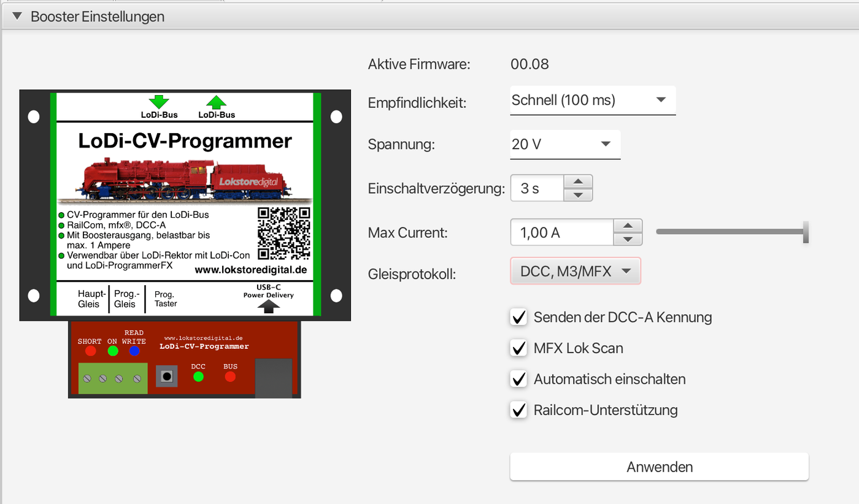The height and width of the screenshot is (504, 859).
Task: Click the red SHORT LED indicator
Action: pos(90,351)
